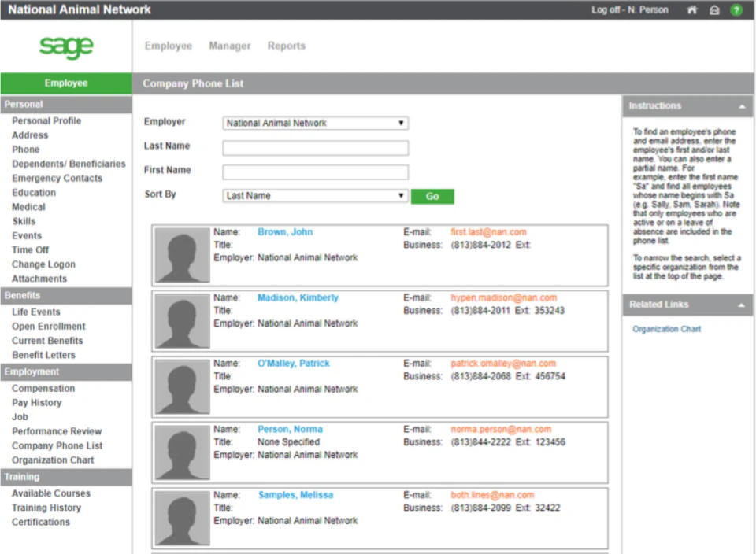Click the green help question mark icon
This screenshot has width=756, height=554.
pos(736,9)
